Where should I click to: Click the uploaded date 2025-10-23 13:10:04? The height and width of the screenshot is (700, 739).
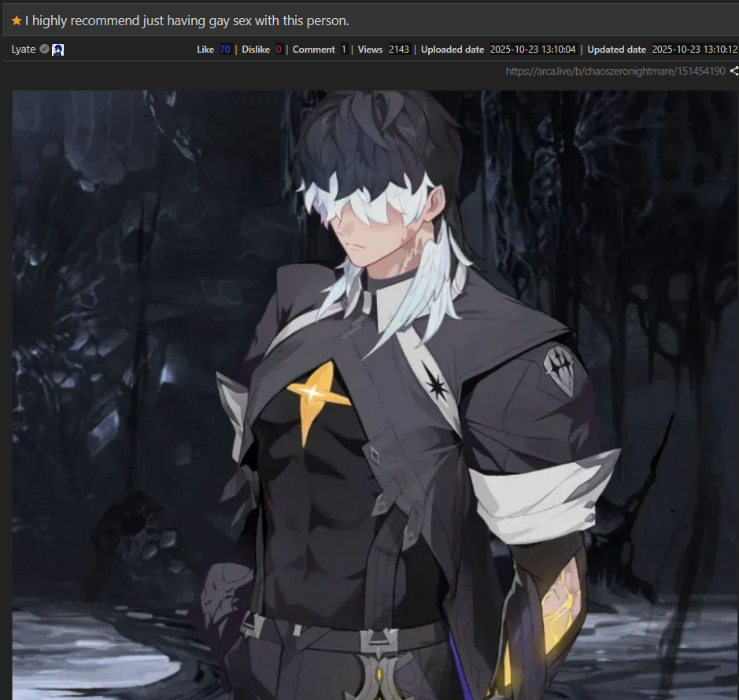coord(533,50)
